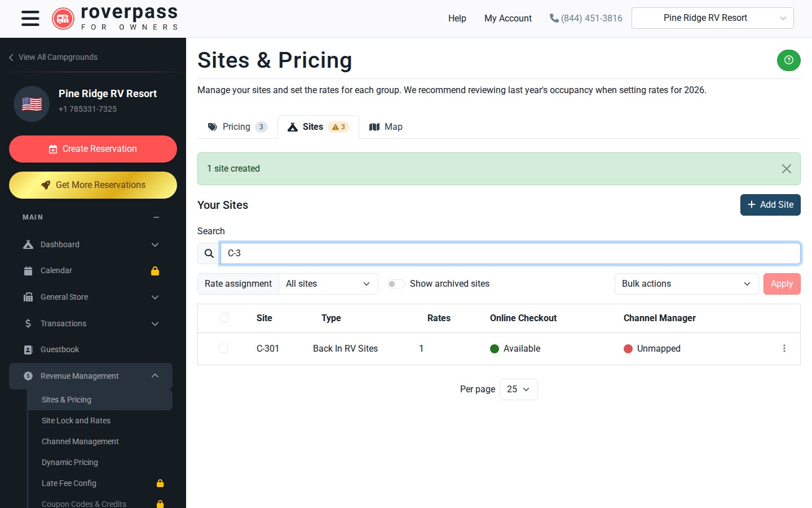Open the Help link
Image resolution: width=812 pixels, height=508 pixels.
pyautogui.click(x=457, y=19)
